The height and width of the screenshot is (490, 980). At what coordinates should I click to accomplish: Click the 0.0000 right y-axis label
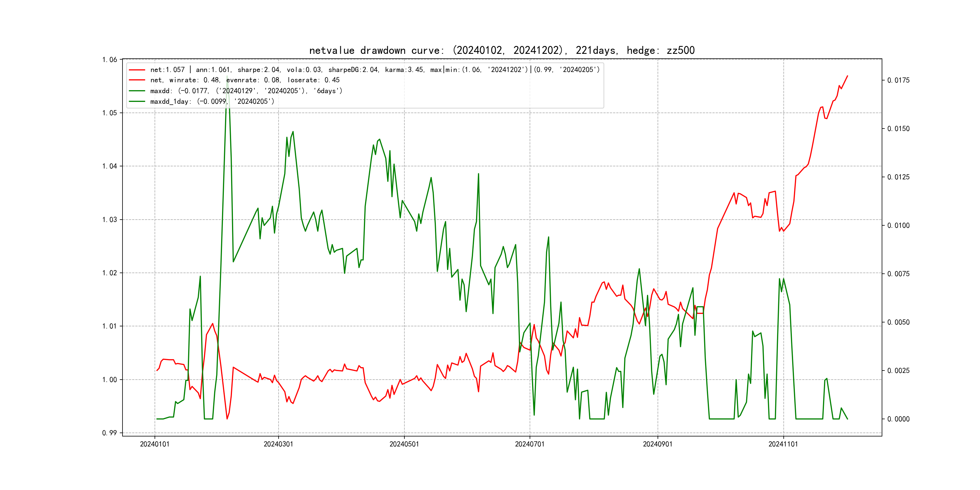point(898,419)
